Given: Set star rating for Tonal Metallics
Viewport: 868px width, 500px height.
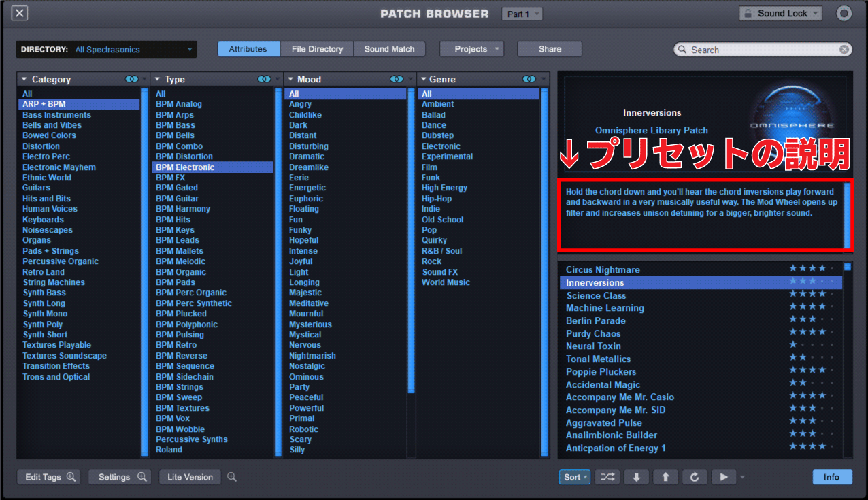Looking at the screenshot, I should click(812, 359).
